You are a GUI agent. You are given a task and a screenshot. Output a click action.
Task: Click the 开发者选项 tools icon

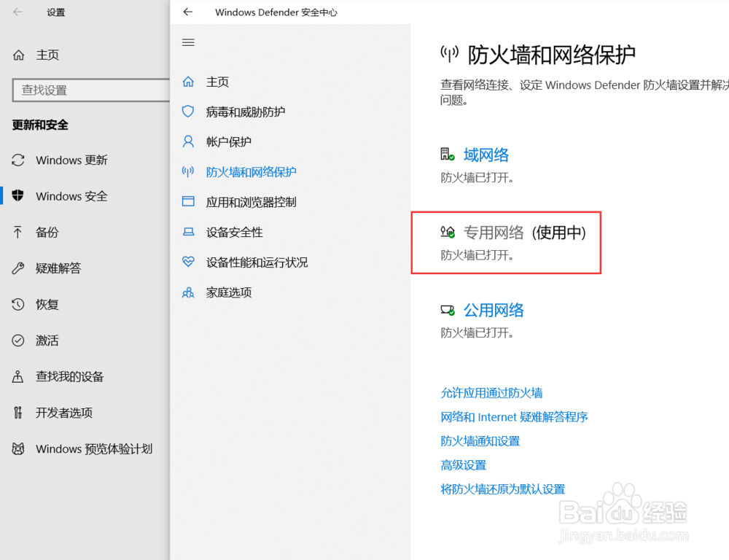click(x=18, y=413)
